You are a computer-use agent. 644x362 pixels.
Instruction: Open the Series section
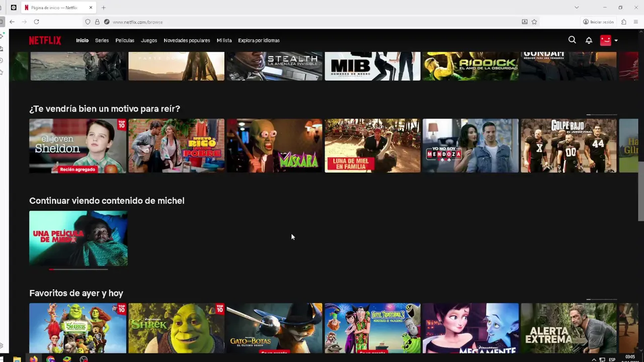(102, 40)
